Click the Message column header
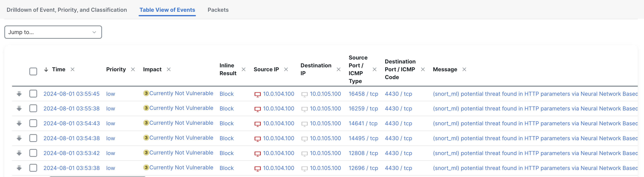 [x=445, y=69]
